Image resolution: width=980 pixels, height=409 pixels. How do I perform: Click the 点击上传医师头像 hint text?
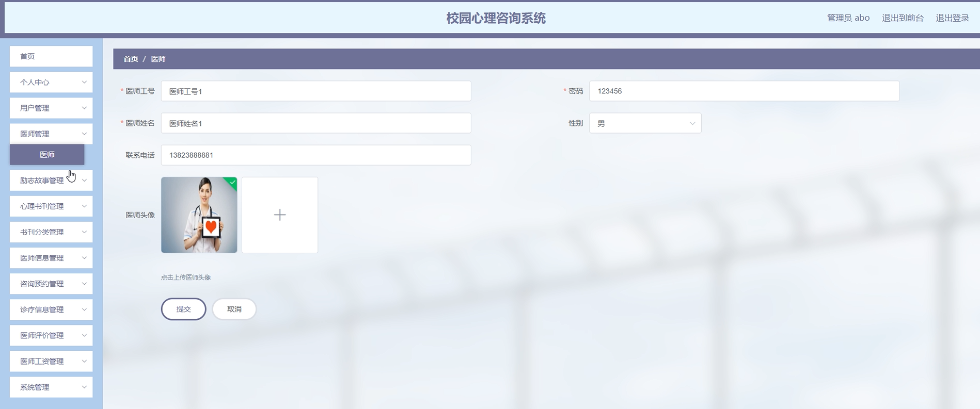tap(186, 277)
